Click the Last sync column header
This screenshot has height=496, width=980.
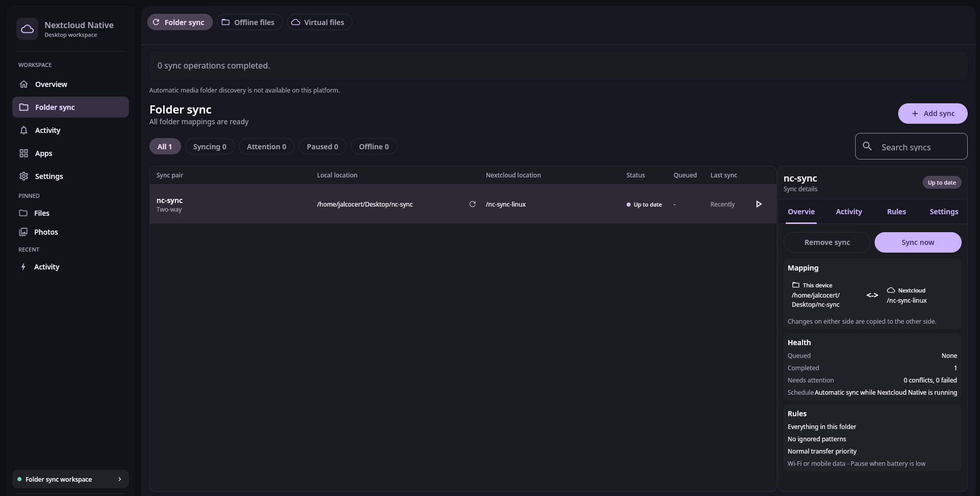[724, 175]
